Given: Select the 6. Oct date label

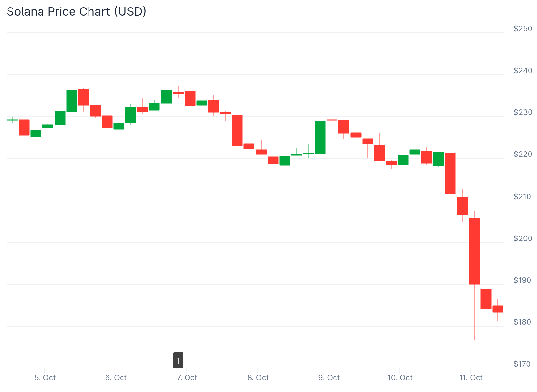Looking at the screenshot, I should coord(116,378).
